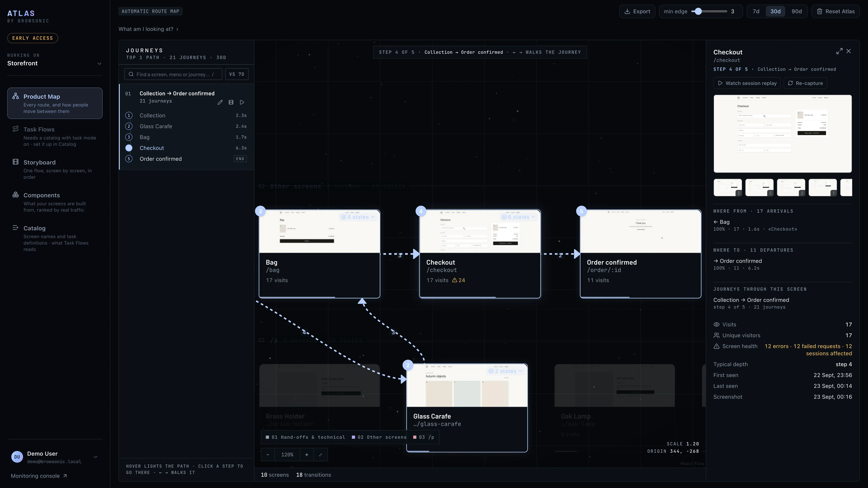The width and height of the screenshot is (868, 488).
Task: Adjust the min edge slider handle
Action: [698, 12]
